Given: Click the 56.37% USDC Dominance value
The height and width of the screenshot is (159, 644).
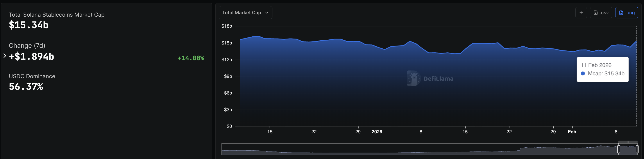Looking at the screenshot, I should pos(26,87).
